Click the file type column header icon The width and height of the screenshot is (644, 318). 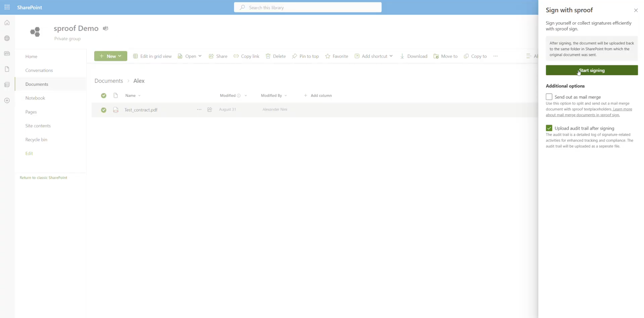pyautogui.click(x=115, y=95)
